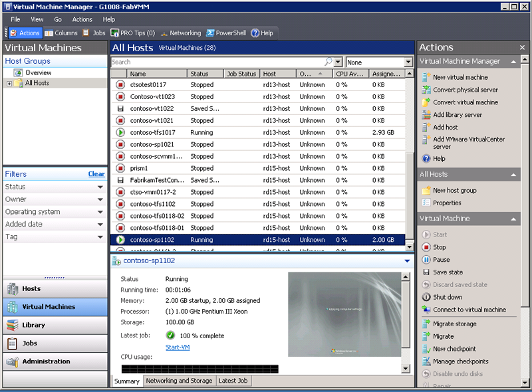The height and width of the screenshot is (392, 532).
Task: Click New checkpoint action
Action: coord(449,349)
